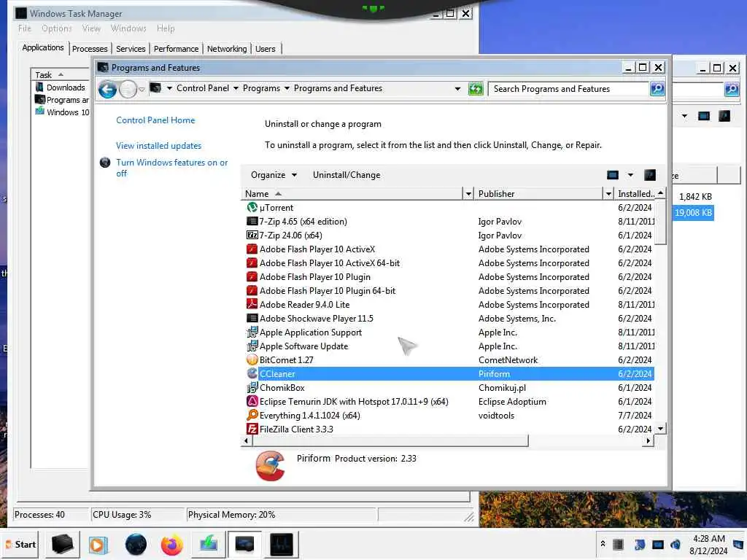This screenshot has width=747, height=560.
Task: Open the Organize dropdown
Action: tap(274, 175)
